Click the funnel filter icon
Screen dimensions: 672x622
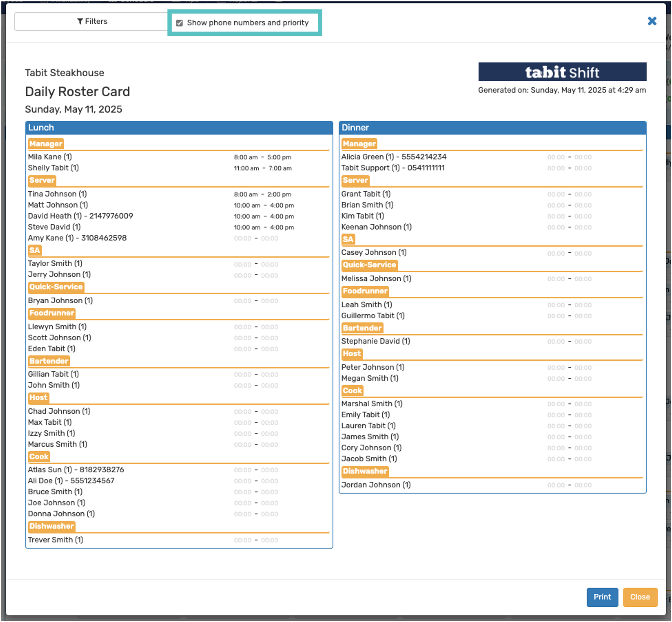point(80,22)
